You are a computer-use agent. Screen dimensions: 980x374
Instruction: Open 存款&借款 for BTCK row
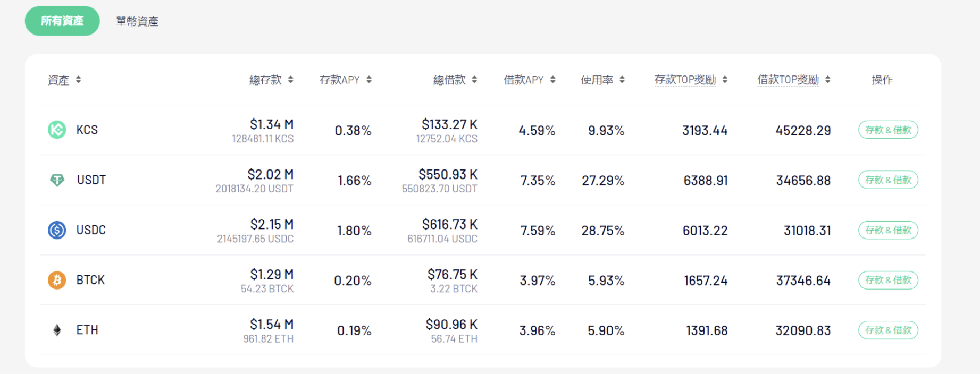(x=888, y=280)
